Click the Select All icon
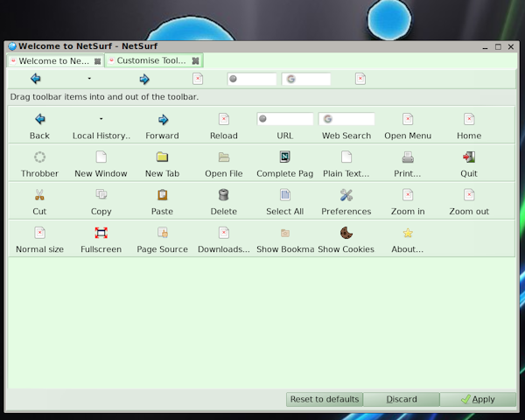 click(285, 194)
